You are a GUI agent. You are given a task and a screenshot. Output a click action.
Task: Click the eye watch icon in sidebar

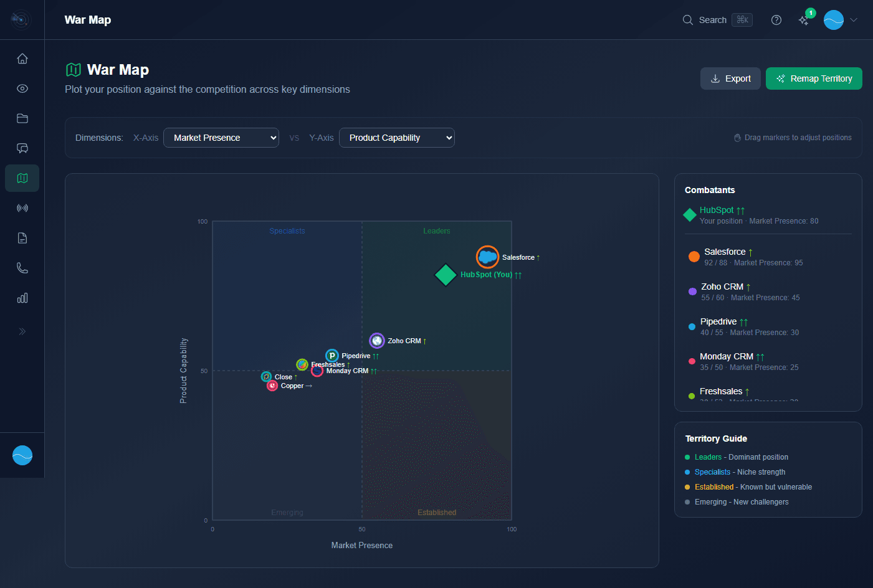pyautogui.click(x=22, y=88)
